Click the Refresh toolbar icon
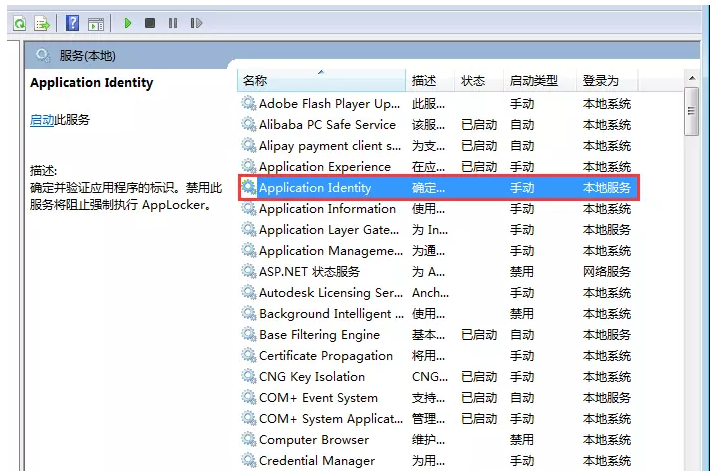The image size is (724, 471). 19,23
